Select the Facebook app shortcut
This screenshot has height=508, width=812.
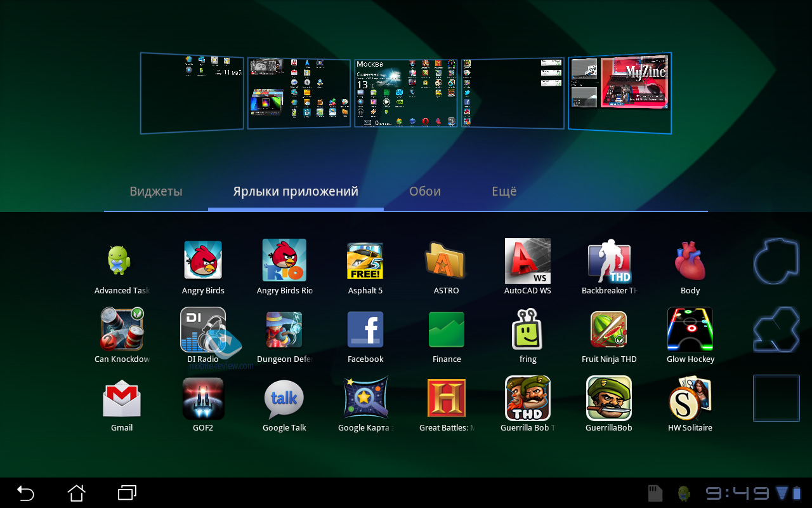[365, 329]
